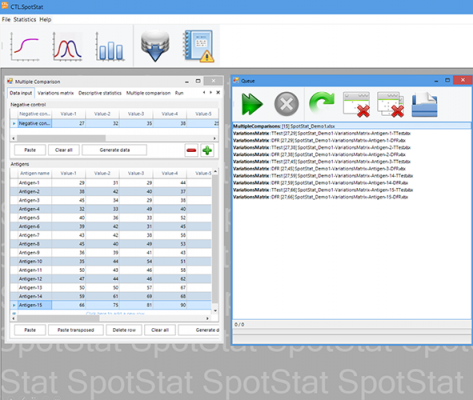
Task: Click the database download arrow icon
Action: pos(155,46)
